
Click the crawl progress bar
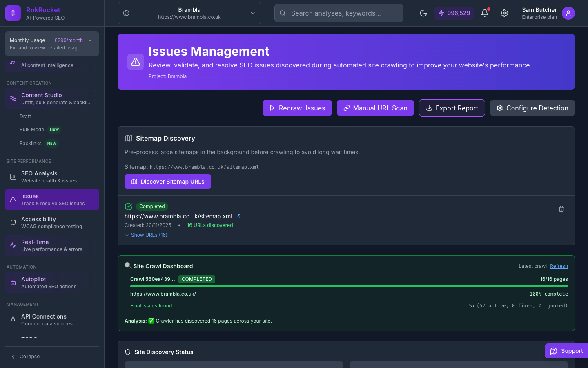click(349, 286)
